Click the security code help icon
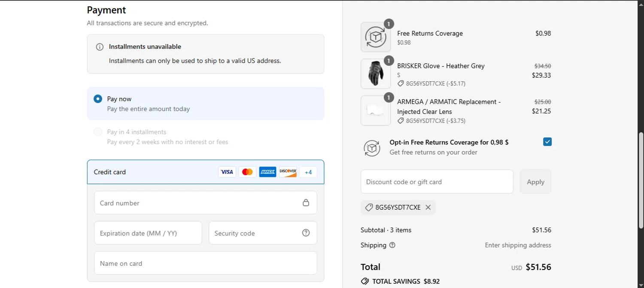This screenshot has height=288, width=644. [x=306, y=233]
